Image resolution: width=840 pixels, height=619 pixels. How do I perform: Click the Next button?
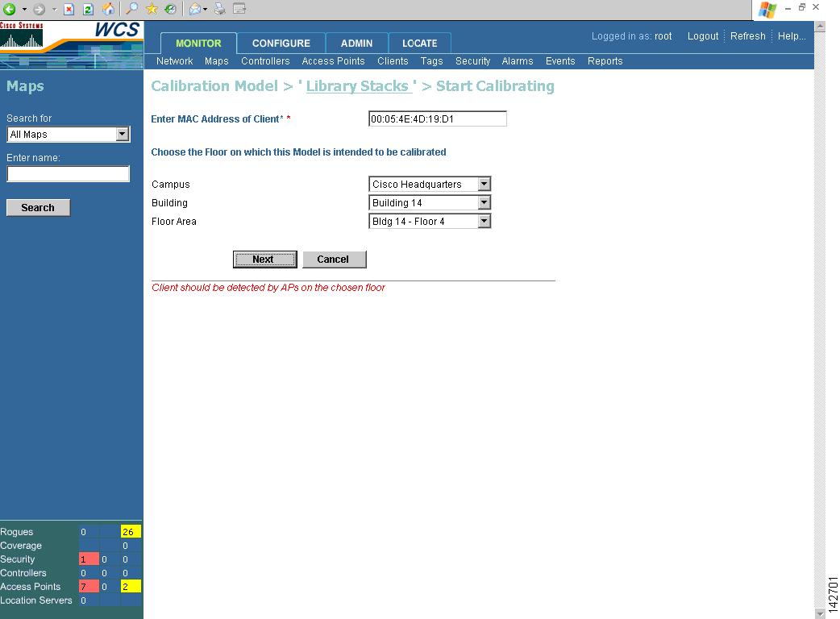coord(264,260)
